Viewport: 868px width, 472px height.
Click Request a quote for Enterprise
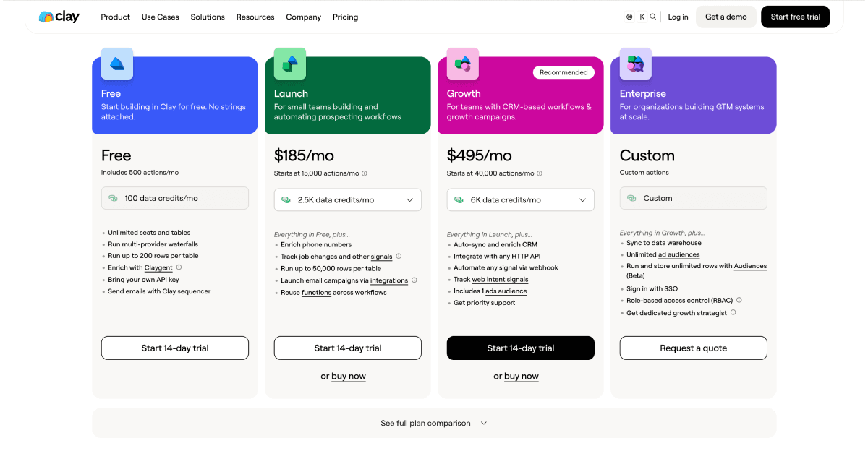tap(694, 348)
